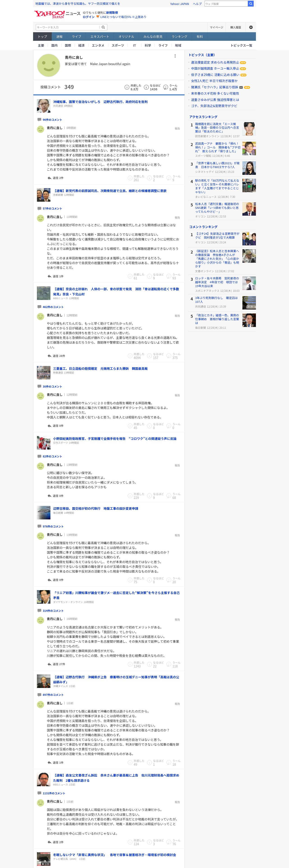Select the 国際 category
Image resolution: width=289 pixels, height=868 pixels.
(x=68, y=46)
